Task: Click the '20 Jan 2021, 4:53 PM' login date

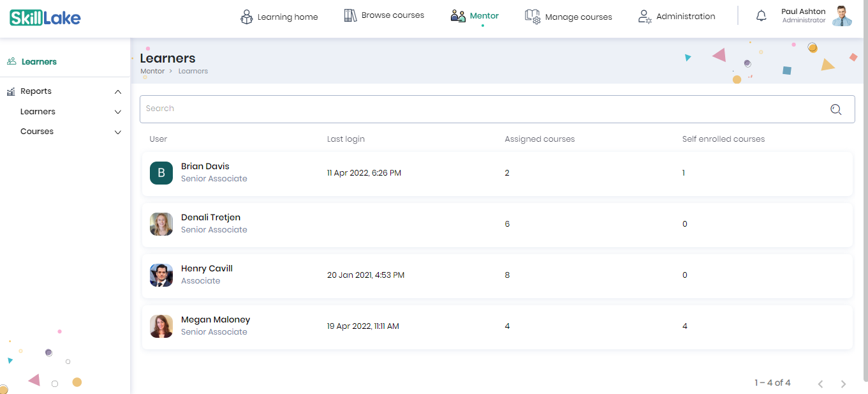Action: (x=365, y=275)
